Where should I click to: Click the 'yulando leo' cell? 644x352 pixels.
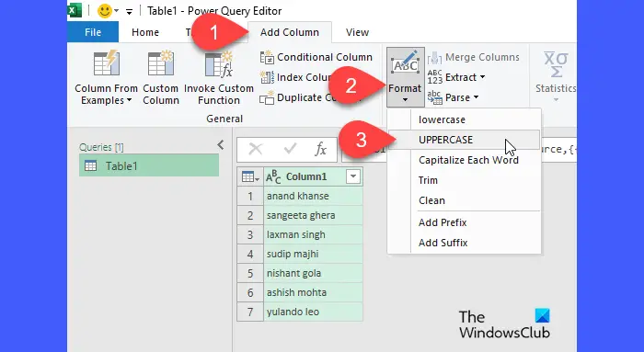click(x=313, y=312)
